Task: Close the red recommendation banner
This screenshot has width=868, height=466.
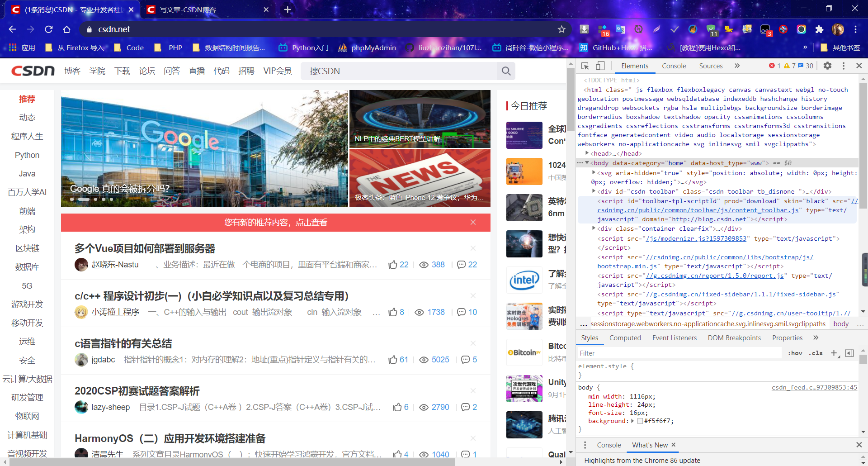Action: coord(473,222)
